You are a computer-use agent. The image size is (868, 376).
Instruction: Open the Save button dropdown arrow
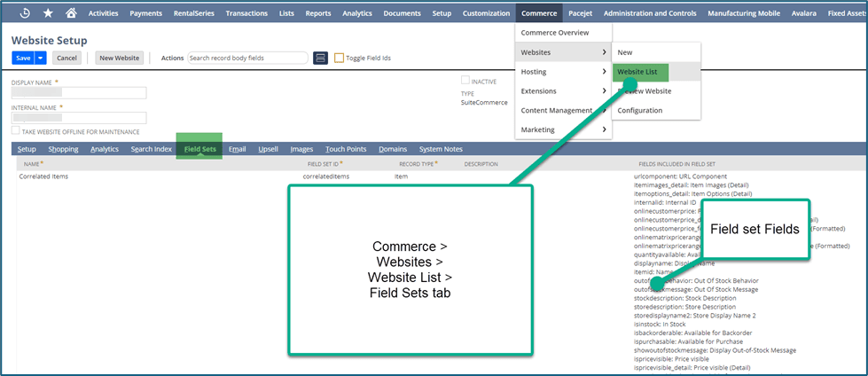coord(41,58)
